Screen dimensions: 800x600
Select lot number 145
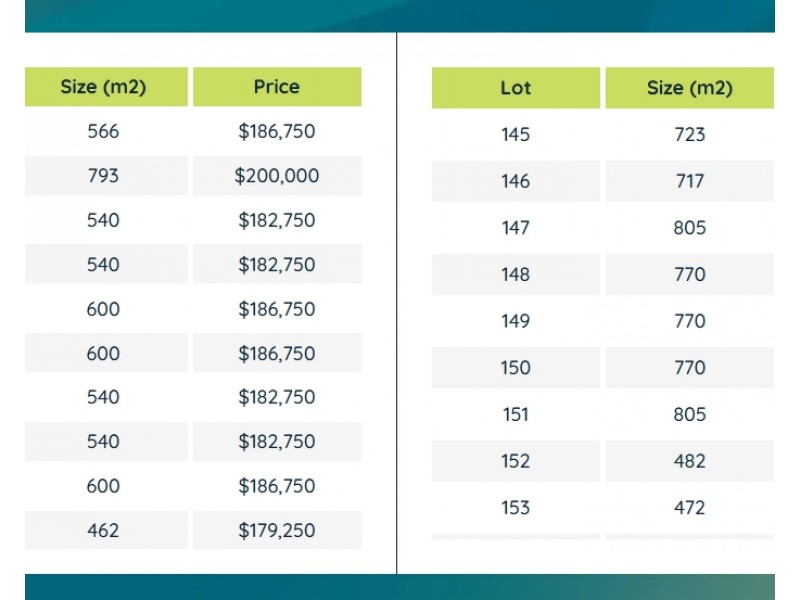point(516,135)
